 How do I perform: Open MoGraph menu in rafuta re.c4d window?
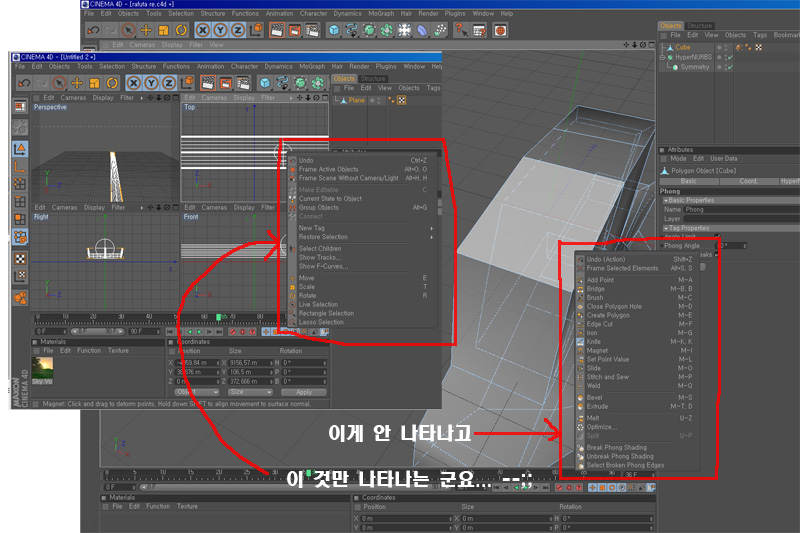[x=381, y=14]
